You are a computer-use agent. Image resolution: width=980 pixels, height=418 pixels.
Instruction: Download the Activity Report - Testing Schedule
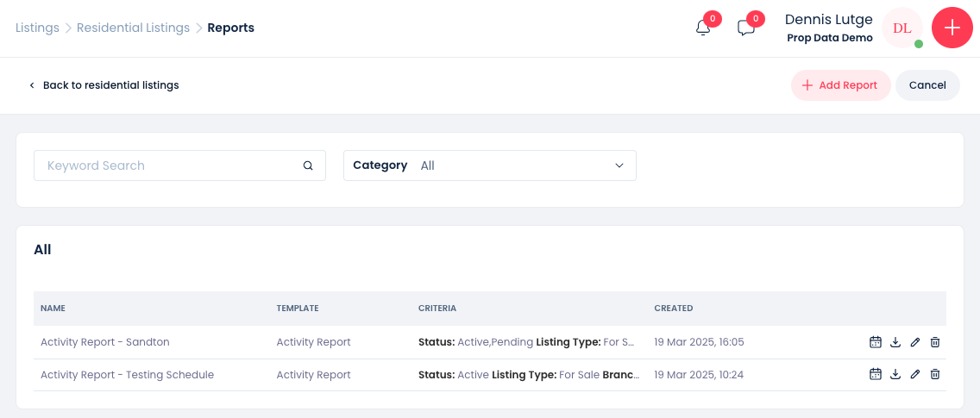[x=895, y=374]
